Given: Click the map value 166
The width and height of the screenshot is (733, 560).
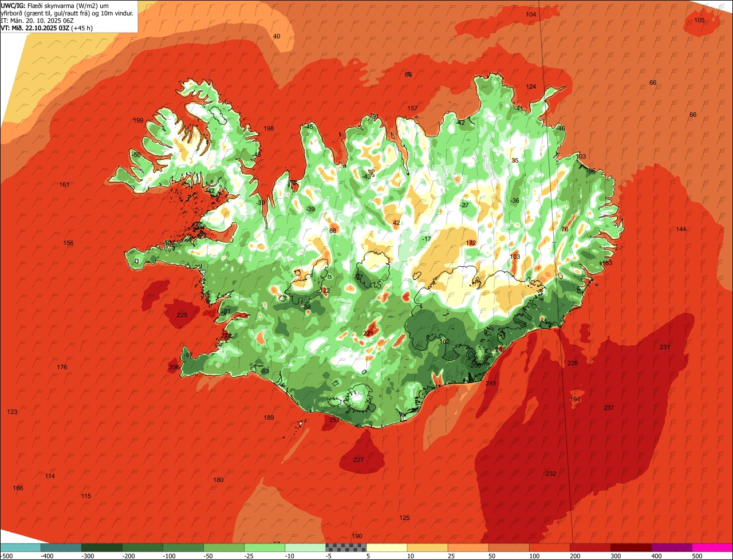Looking at the screenshot, I should pyautogui.click(x=18, y=487).
